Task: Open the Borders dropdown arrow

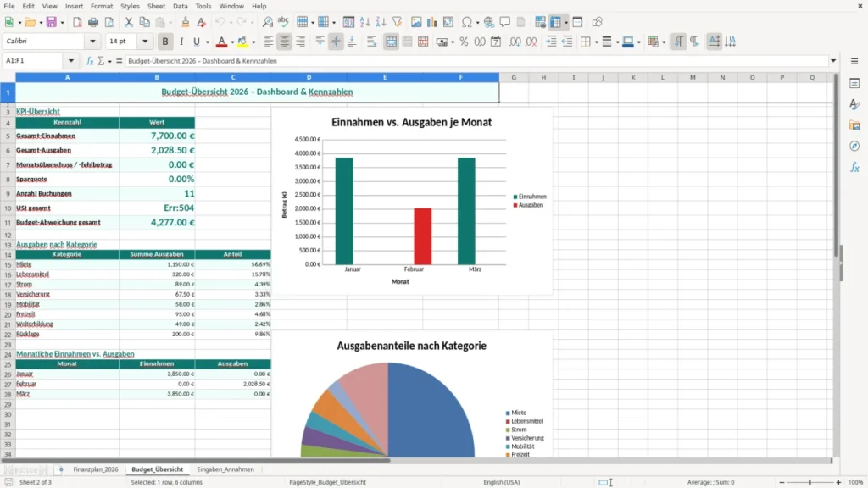Action: tap(596, 42)
